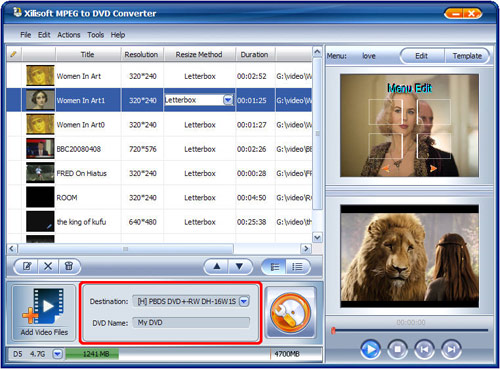Click the edit properties pencil icon
This screenshot has height=369, width=500.
coord(27,266)
